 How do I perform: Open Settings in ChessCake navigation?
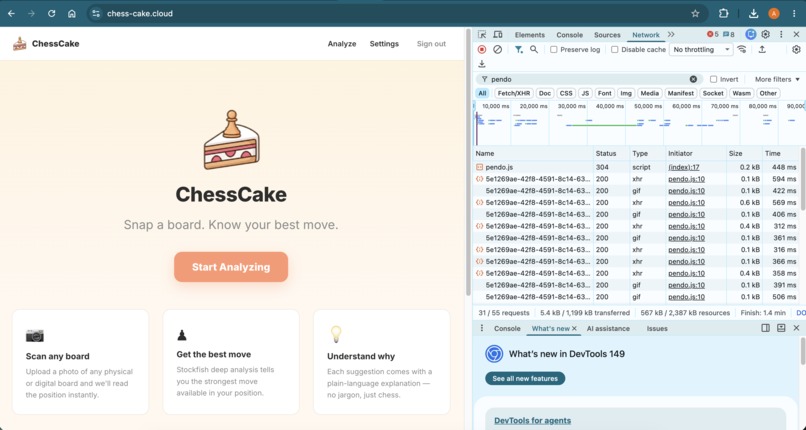coord(384,44)
